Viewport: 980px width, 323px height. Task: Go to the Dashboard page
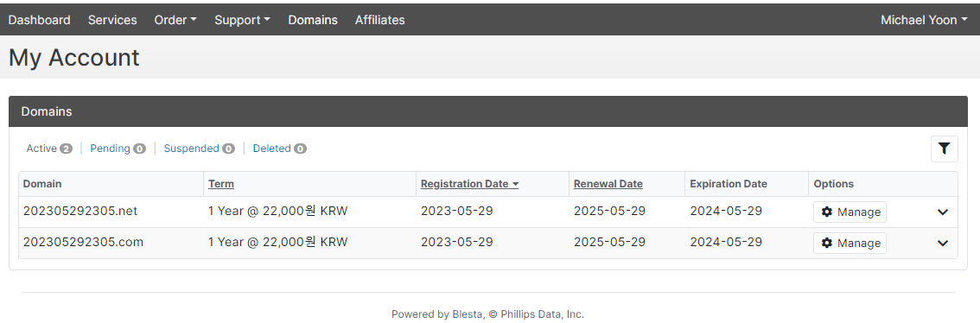tap(40, 20)
